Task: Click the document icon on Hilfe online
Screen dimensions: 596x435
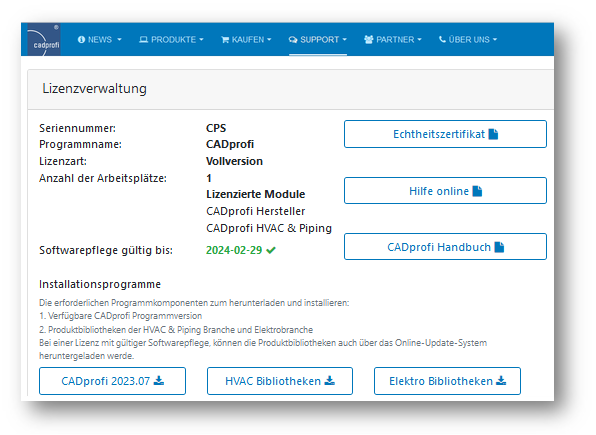Action: (x=477, y=191)
